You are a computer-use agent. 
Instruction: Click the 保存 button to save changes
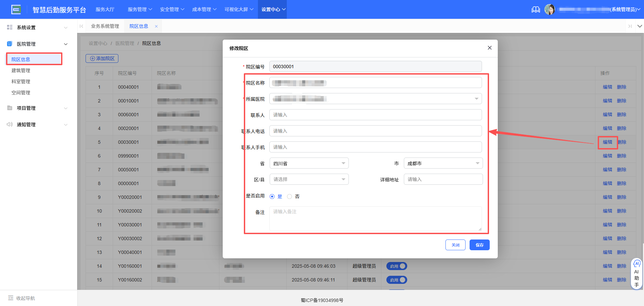click(479, 245)
